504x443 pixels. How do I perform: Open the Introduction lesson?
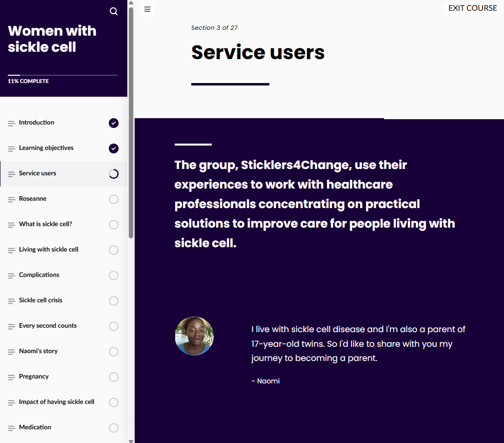tap(63, 123)
